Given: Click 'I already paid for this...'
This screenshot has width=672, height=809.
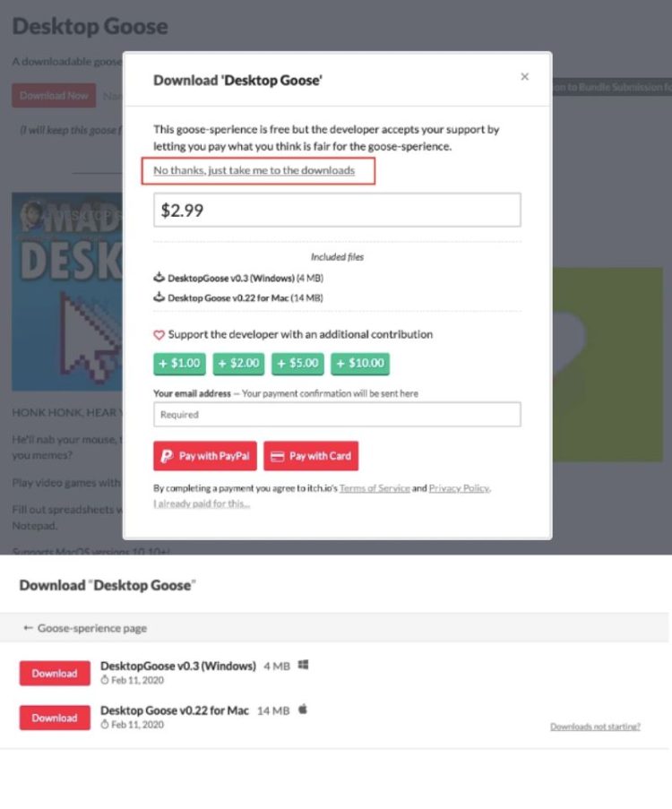Looking at the screenshot, I should click(202, 503).
